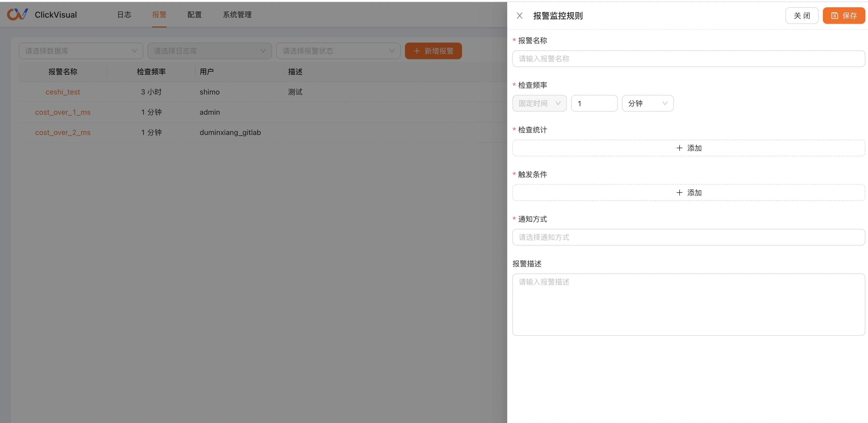
Task: Open cost_over_2_ms alarm link
Action: click(x=63, y=132)
